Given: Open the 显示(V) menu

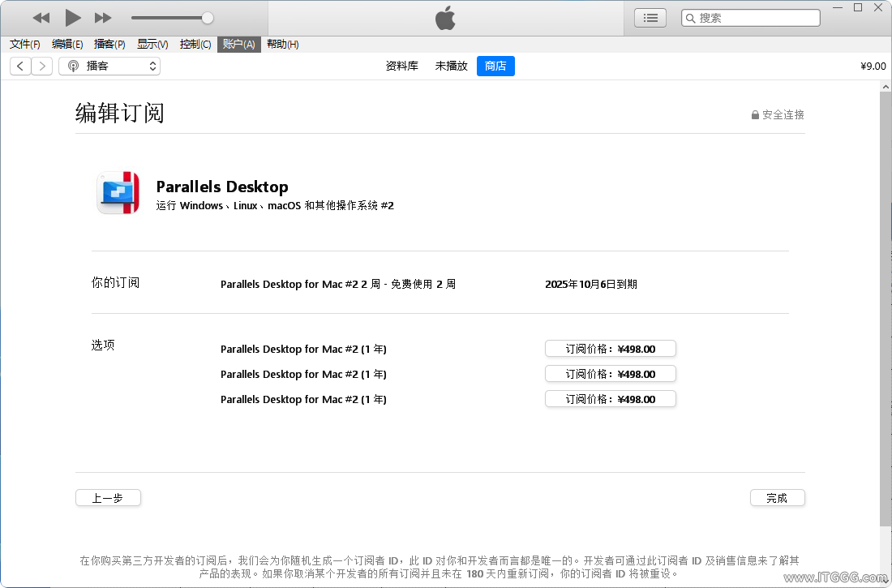Looking at the screenshot, I should click(x=152, y=45).
